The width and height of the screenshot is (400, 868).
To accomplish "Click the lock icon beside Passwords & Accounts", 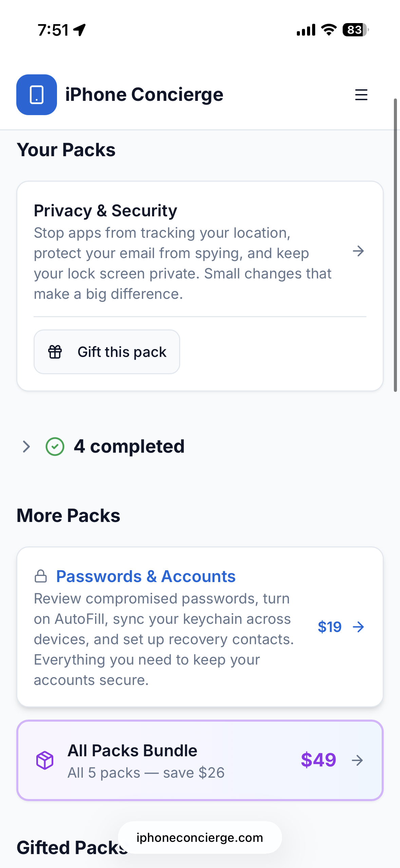I will tap(41, 576).
